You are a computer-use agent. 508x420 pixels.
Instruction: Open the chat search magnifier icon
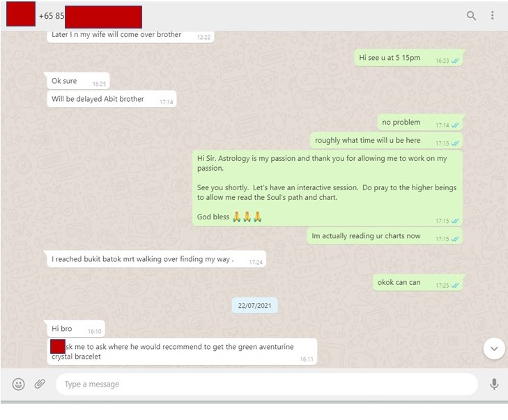pos(471,15)
